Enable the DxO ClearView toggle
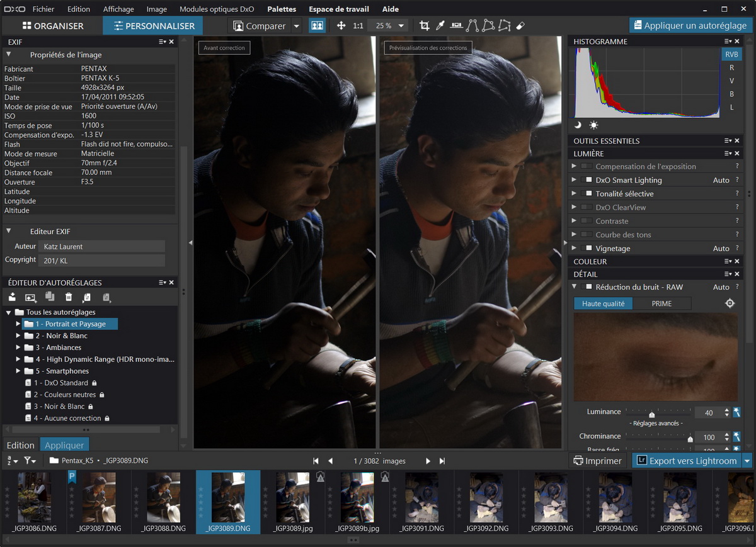This screenshot has width=756, height=547. tap(587, 208)
